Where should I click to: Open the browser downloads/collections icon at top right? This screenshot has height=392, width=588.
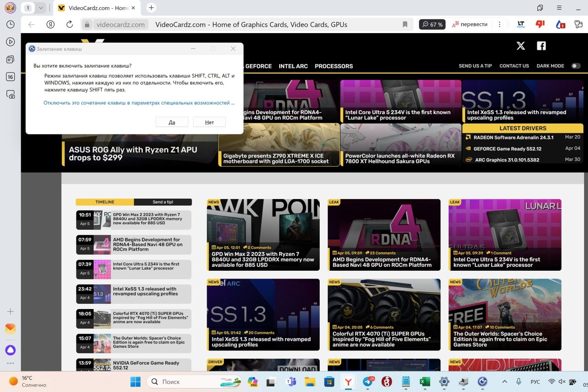540,8
